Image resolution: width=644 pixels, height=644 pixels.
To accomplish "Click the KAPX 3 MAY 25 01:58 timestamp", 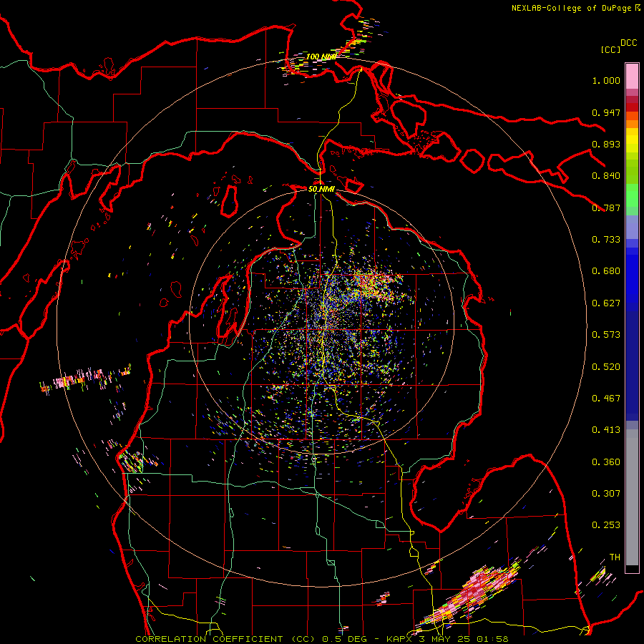I will click(x=447, y=639).
